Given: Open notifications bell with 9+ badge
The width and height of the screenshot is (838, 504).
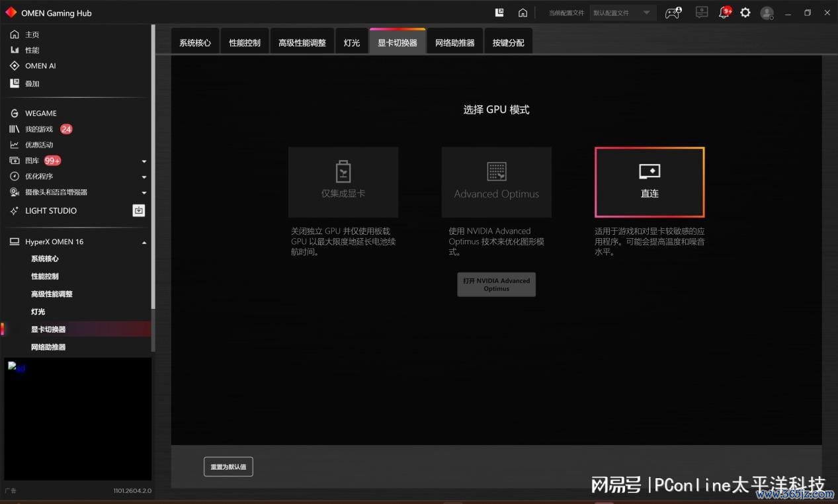Looking at the screenshot, I should pos(725,12).
